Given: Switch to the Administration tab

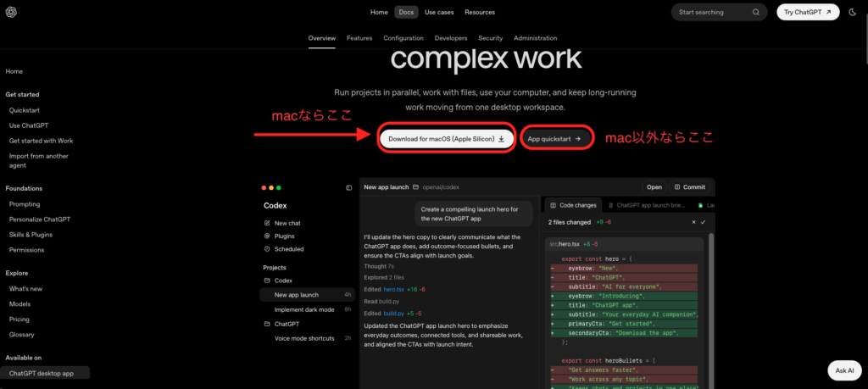Looking at the screenshot, I should tap(536, 38).
